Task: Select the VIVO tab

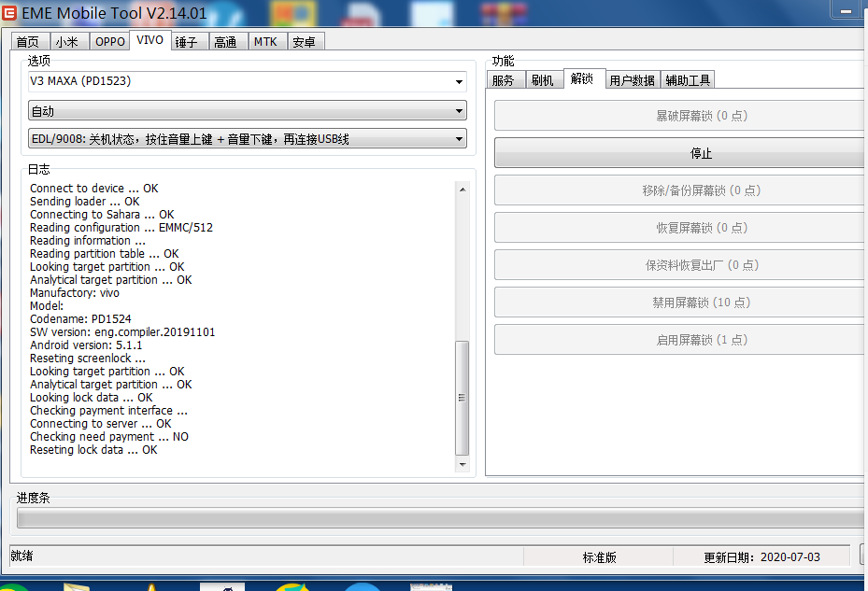Action: pyautogui.click(x=150, y=40)
